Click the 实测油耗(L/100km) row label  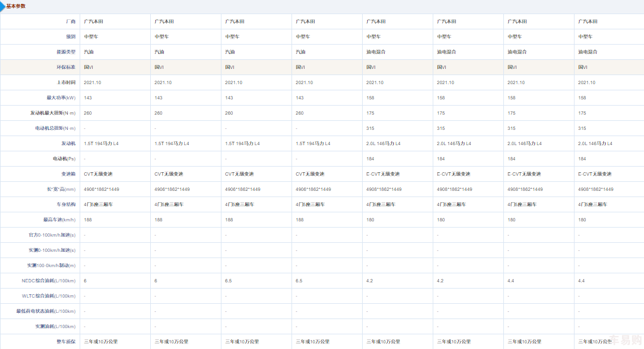(x=55, y=326)
